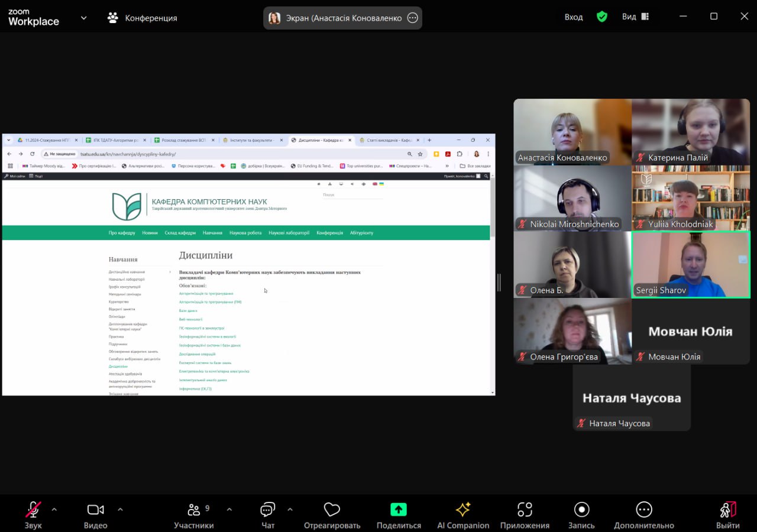Viewport: 757px width, 532px height.
Task: Select the Наталя Чаусова participant tile
Action: pyautogui.click(x=632, y=397)
